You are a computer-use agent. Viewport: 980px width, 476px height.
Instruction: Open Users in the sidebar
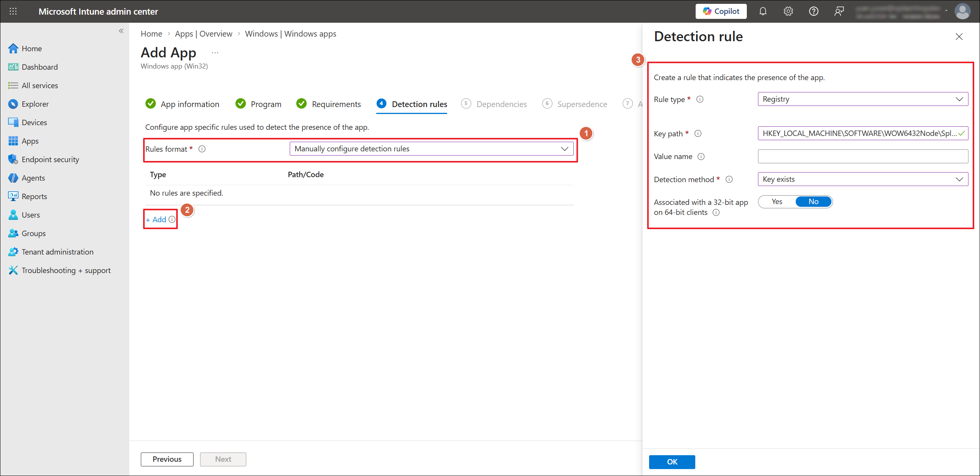(24, 215)
